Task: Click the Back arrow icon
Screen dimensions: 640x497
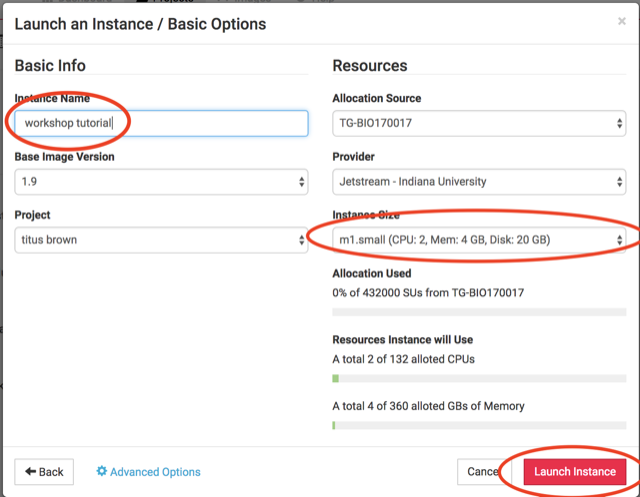Action: click(x=31, y=471)
